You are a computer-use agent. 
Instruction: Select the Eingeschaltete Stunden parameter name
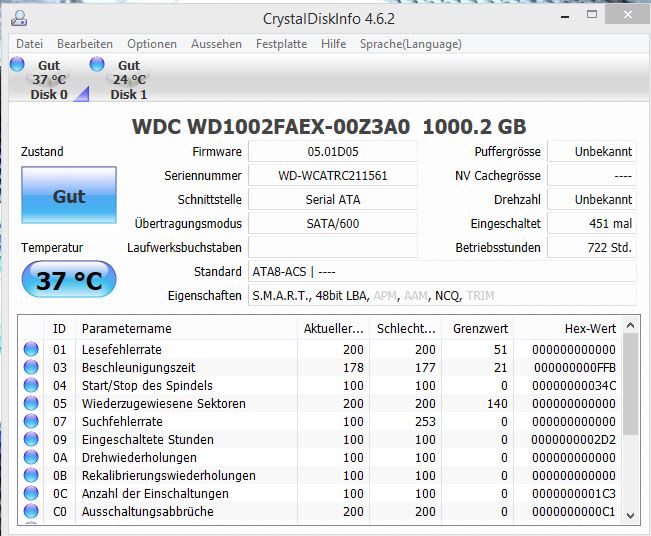(148, 439)
